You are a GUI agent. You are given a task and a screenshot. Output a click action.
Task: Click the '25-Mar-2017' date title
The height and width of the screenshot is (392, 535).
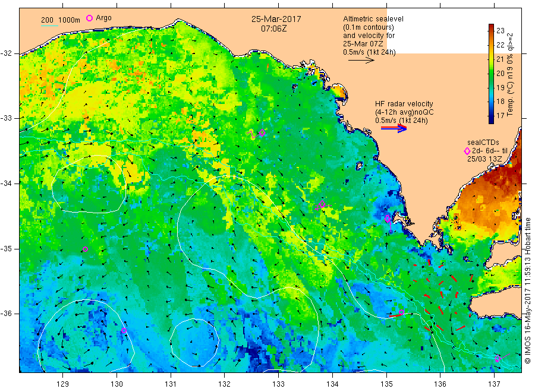click(276, 20)
